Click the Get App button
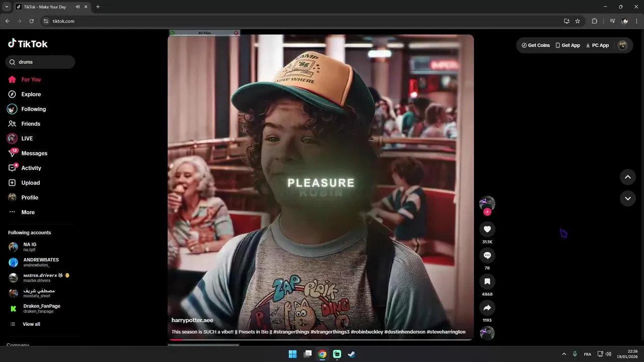Screen dimensions: 644x362 [x=568, y=45]
